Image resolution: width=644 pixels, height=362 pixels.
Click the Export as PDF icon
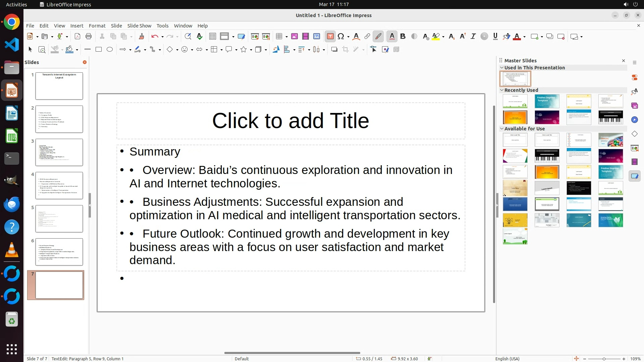77,37
